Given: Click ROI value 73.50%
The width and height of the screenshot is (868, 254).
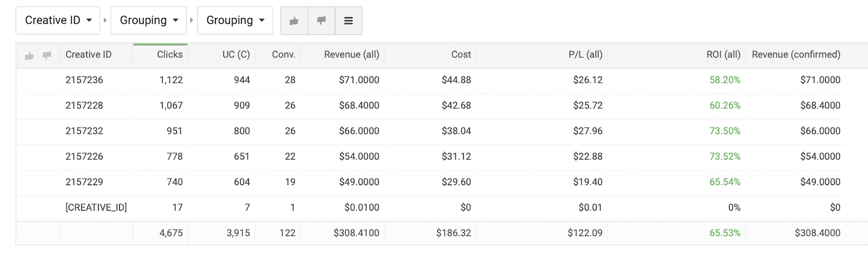Looking at the screenshot, I should (725, 131).
